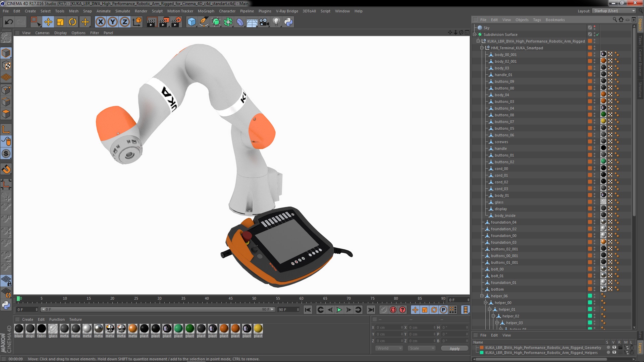Select the Texture mode checkered cube icon
The width and height of the screenshot is (644, 362).
[x=6, y=65]
